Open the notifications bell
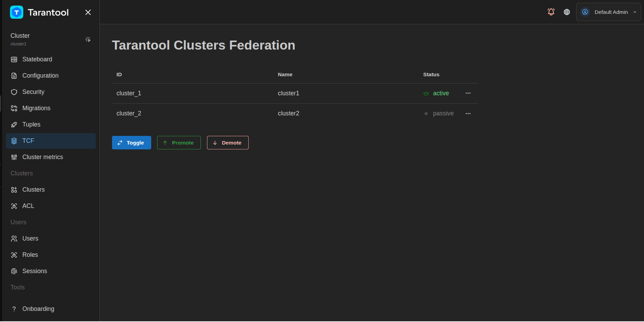 pos(551,12)
